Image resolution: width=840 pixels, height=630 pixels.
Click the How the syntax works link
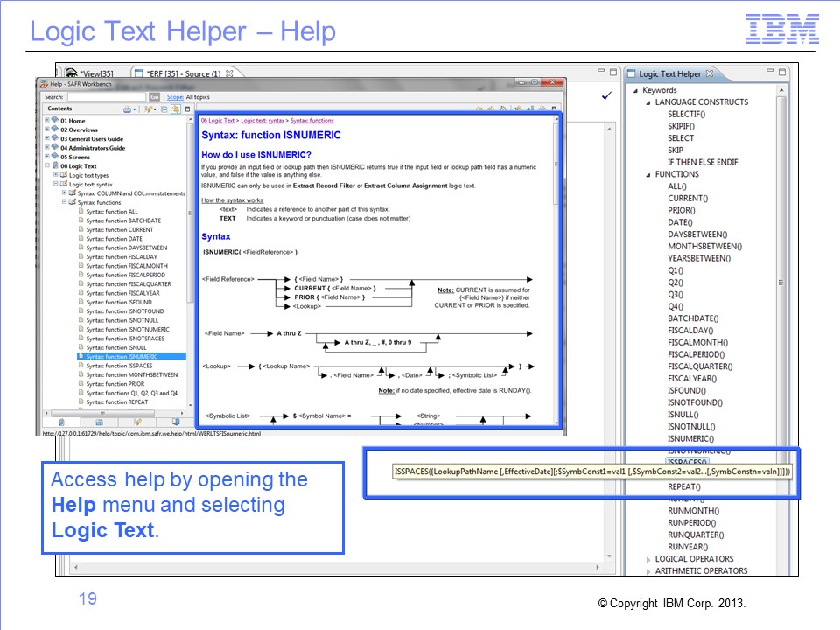pyautogui.click(x=233, y=200)
